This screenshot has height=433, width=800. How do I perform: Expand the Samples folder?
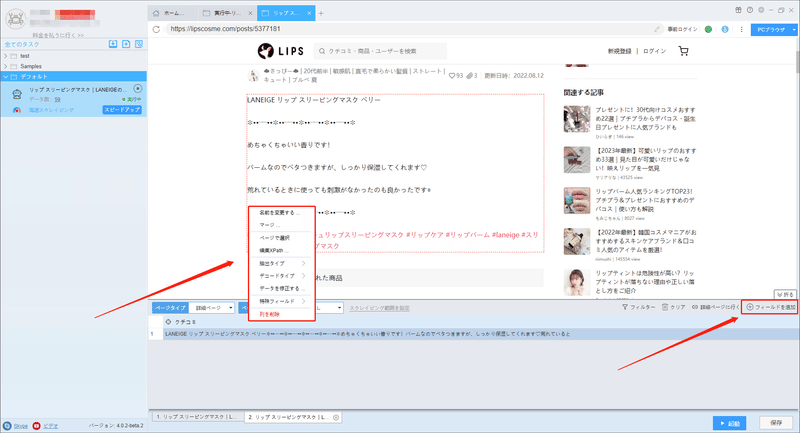pyautogui.click(x=6, y=66)
